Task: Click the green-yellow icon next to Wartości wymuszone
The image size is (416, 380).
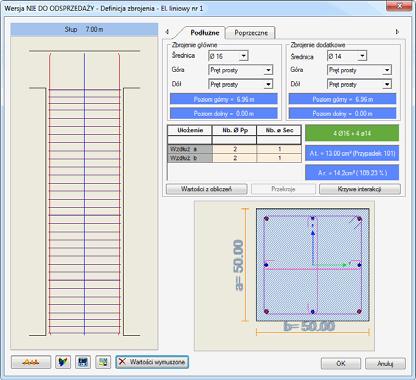Action: (103, 362)
